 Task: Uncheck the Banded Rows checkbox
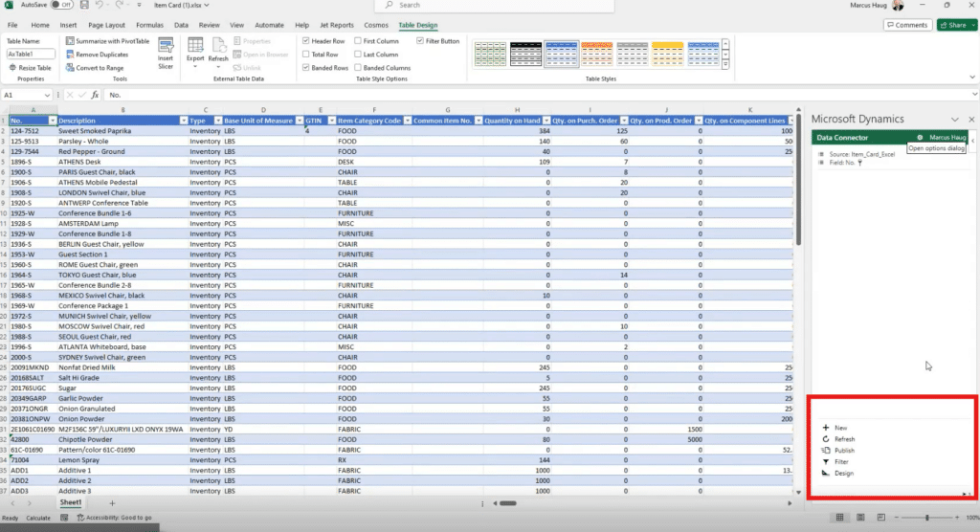[305, 68]
